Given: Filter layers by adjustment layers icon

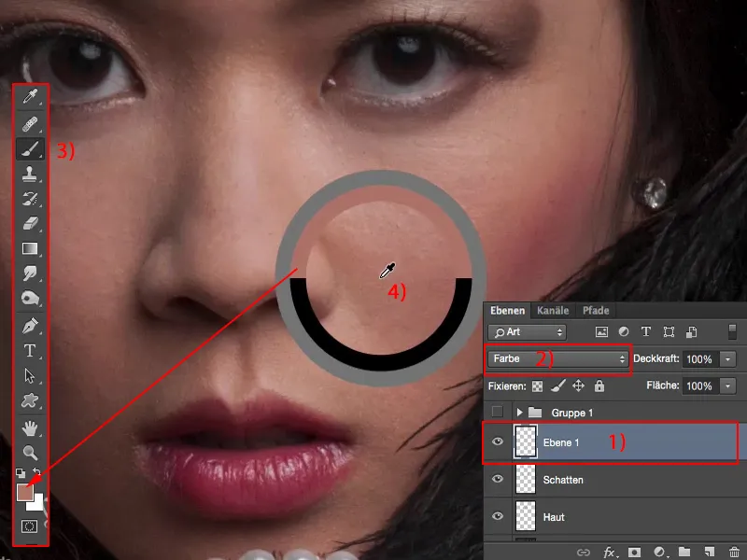Looking at the screenshot, I should tap(624, 332).
